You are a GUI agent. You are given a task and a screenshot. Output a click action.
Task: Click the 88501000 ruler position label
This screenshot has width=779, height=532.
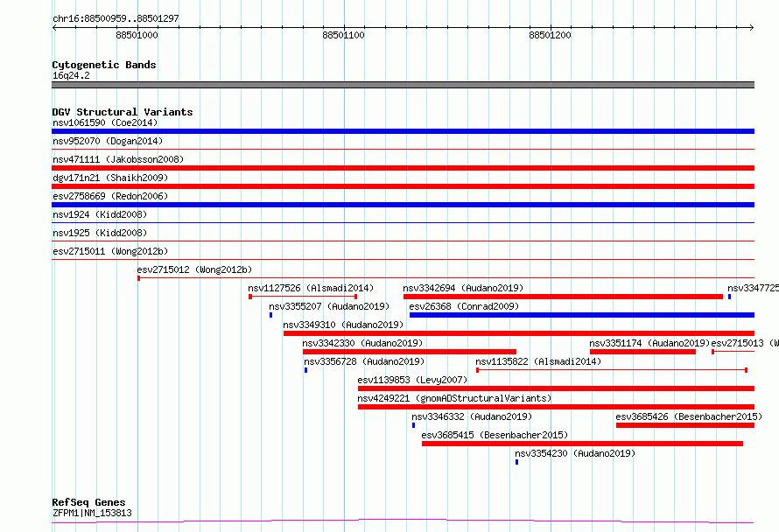click(x=137, y=35)
